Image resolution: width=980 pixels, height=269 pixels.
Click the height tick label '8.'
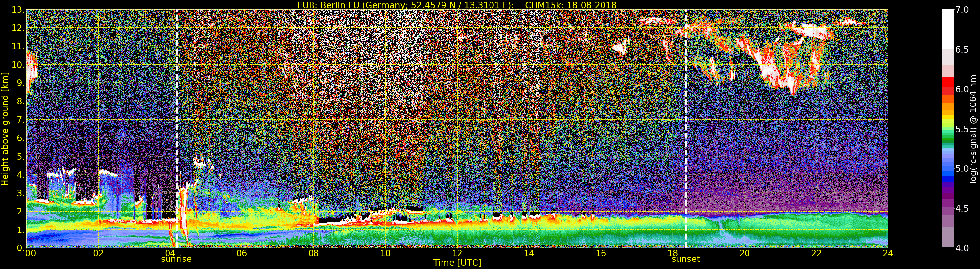(x=20, y=101)
